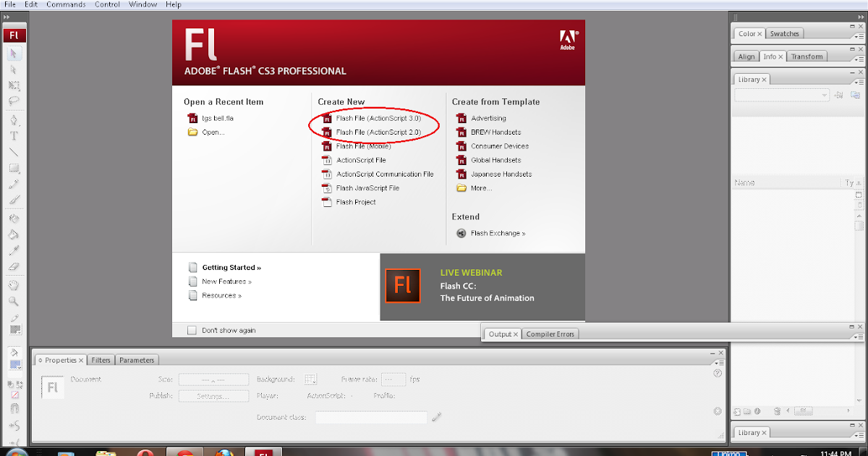Click the edit class pencil icon
The width and height of the screenshot is (868, 456).
click(x=436, y=417)
